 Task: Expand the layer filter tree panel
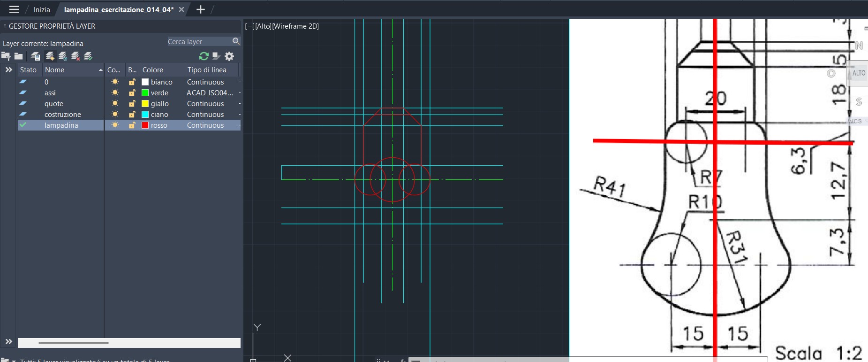8,69
